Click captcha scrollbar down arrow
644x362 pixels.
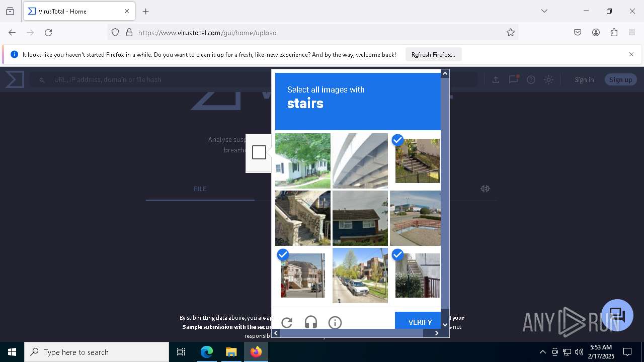click(445, 325)
